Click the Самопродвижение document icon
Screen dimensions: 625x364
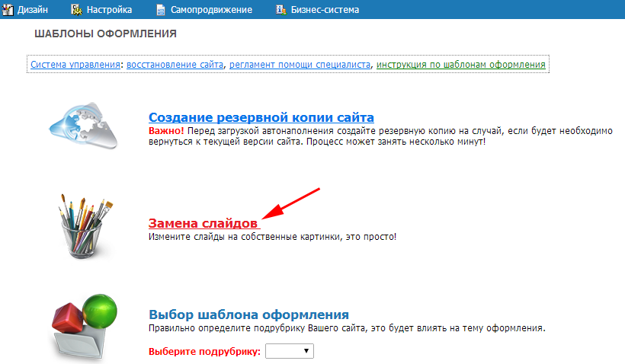[x=161, y=10]
